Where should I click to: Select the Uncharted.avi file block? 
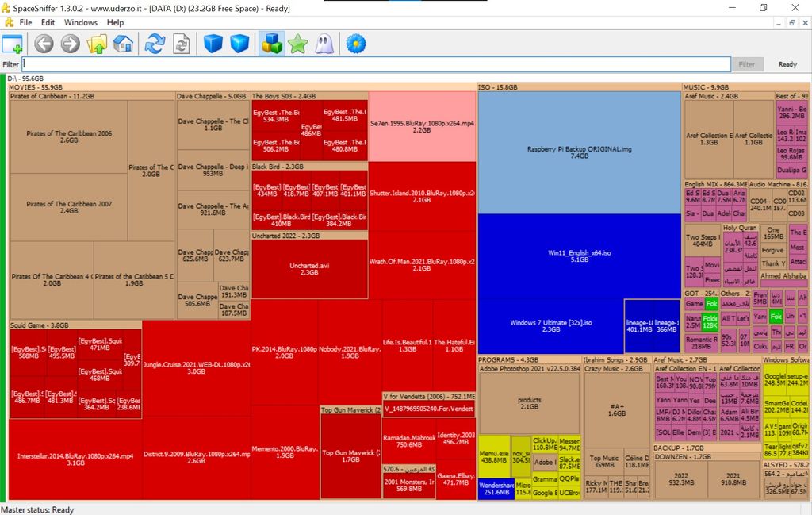coord(308,268)
